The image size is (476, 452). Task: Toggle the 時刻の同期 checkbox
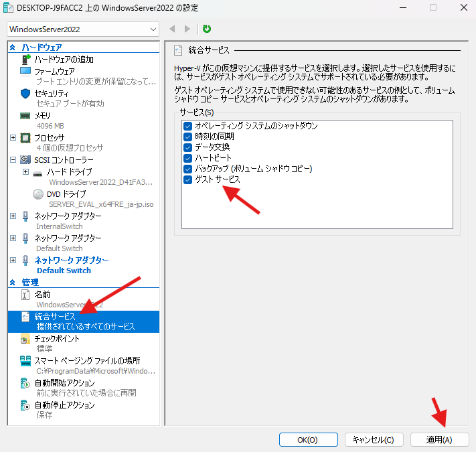(x=188, y=137)
